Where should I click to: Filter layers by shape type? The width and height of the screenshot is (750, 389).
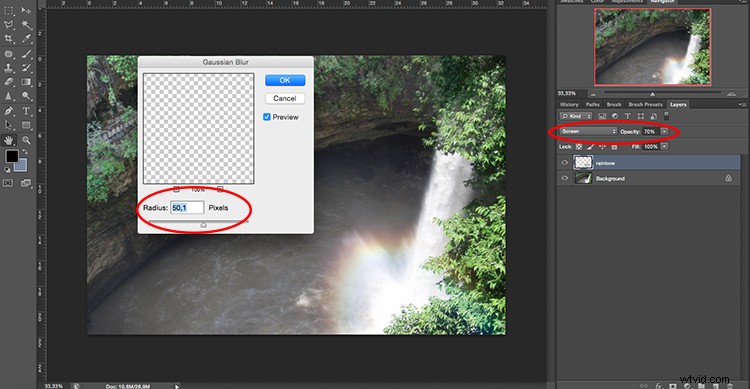[640, 116]
